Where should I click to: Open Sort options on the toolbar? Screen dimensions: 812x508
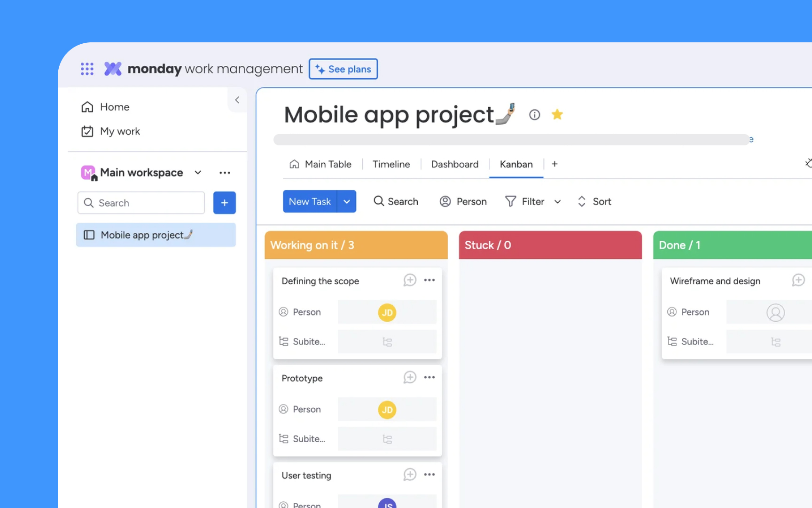pos(594,201)
